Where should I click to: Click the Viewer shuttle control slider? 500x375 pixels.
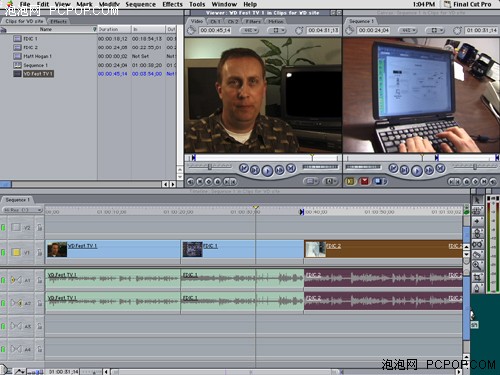pos(210,167)
